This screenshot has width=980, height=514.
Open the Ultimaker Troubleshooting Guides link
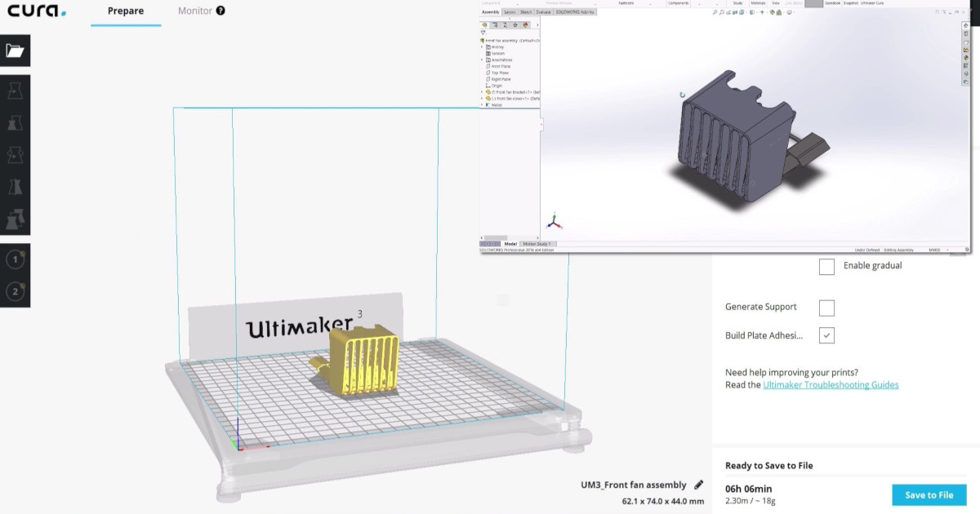click(831, 385)
